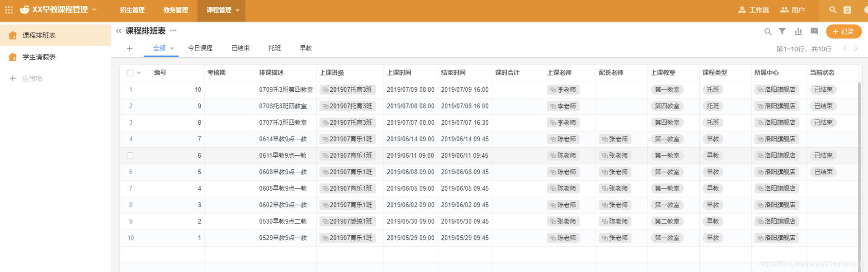
Task: Open 201907感统1班 class link
Action: [348, 221]
